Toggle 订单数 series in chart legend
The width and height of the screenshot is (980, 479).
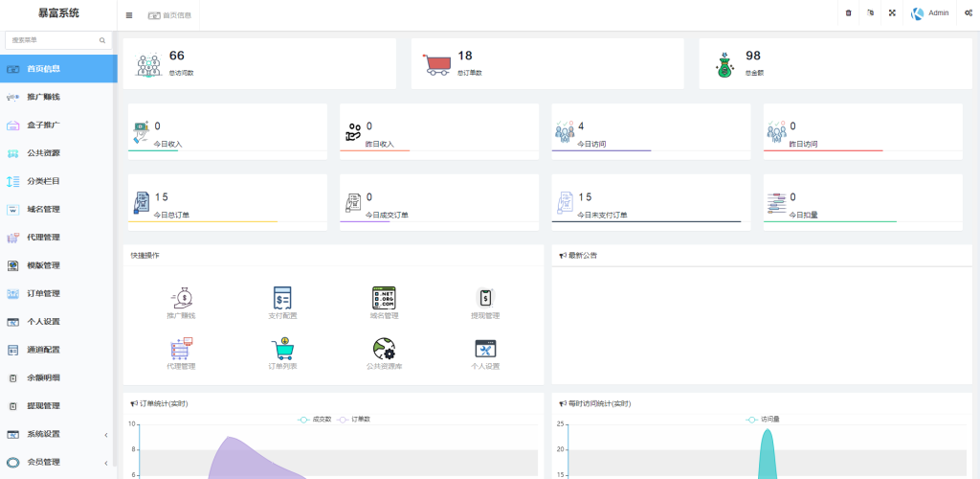coord(354,420)
